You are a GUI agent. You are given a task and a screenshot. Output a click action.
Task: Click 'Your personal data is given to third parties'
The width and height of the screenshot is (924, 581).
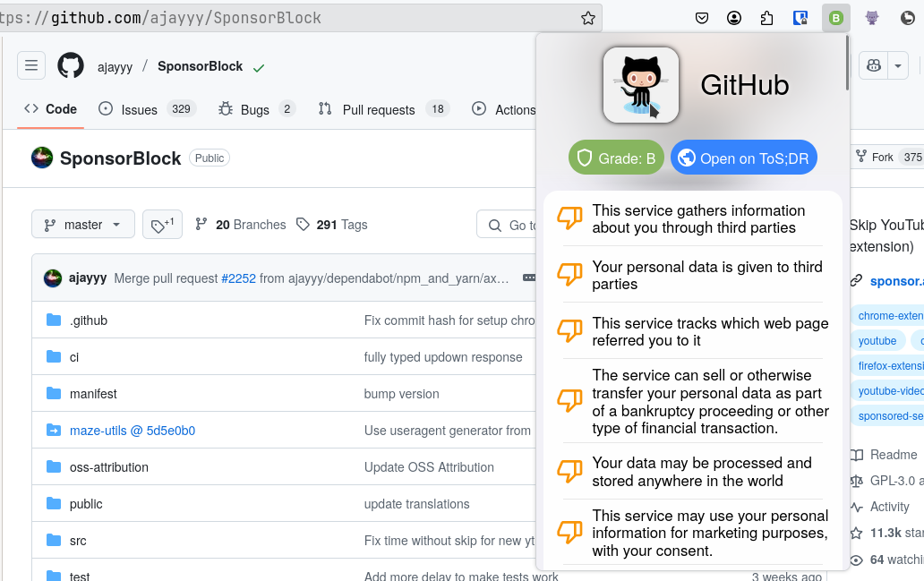tap(706, 275)
